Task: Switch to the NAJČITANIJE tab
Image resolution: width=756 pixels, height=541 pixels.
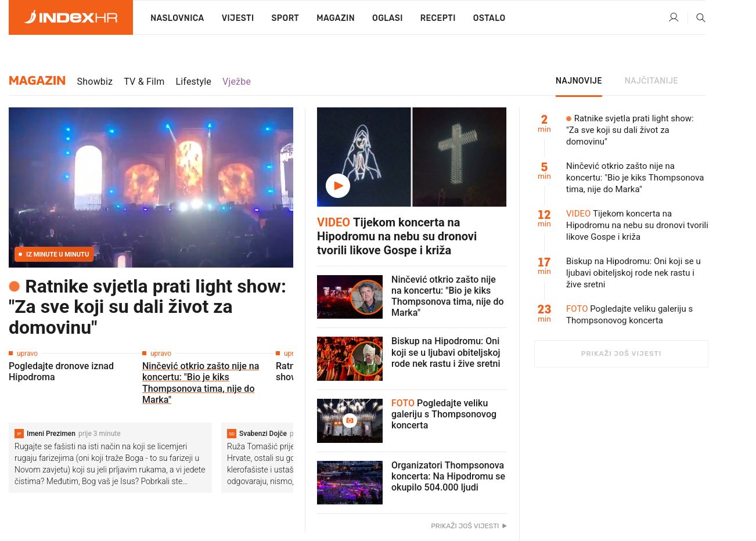Action: [x=651, y=81]
